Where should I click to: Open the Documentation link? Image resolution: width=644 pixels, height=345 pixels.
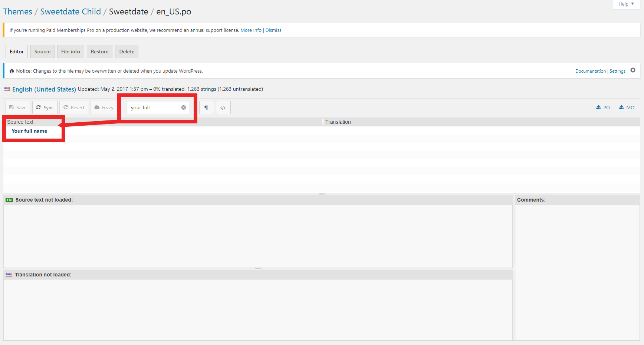click(590, 71)
